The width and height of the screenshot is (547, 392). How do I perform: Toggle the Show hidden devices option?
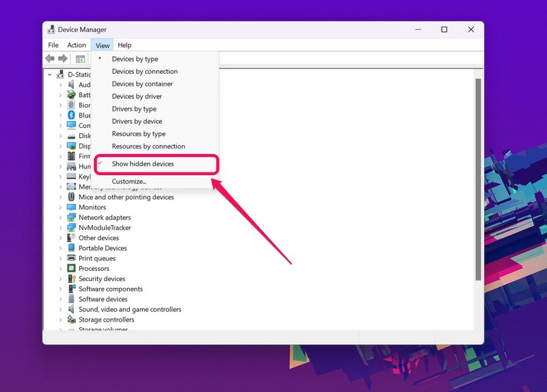point(143,164)
